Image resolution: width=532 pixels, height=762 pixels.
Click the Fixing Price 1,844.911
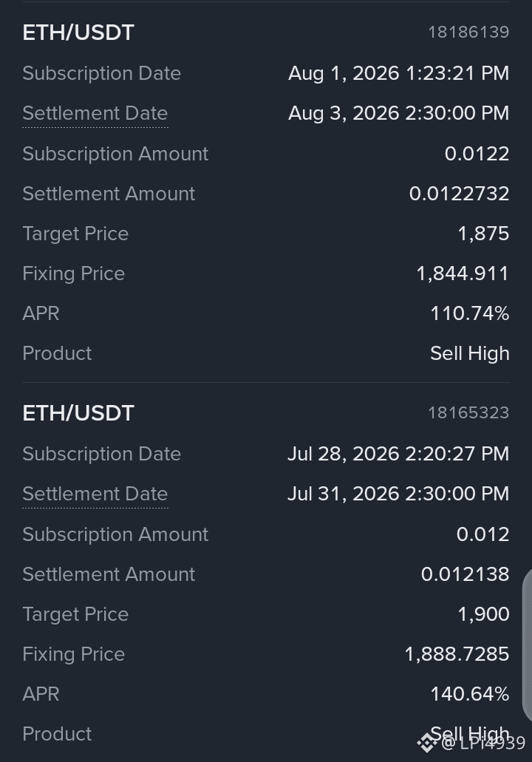coord(463,273)
